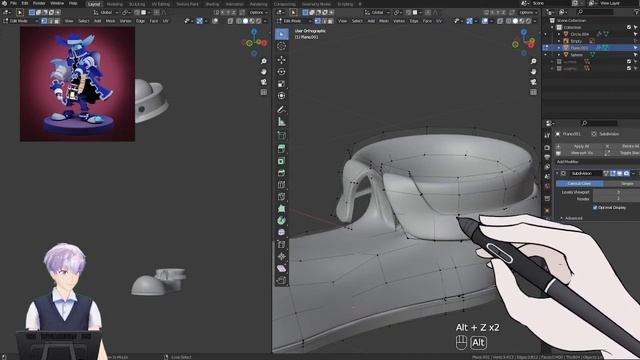Select the Add Cube tool
Screen dimensions: 640x360
[281, 135]
